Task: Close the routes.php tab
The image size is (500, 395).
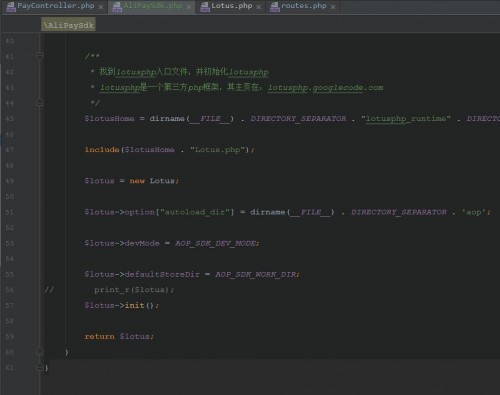Action: [x=333, y=7]
